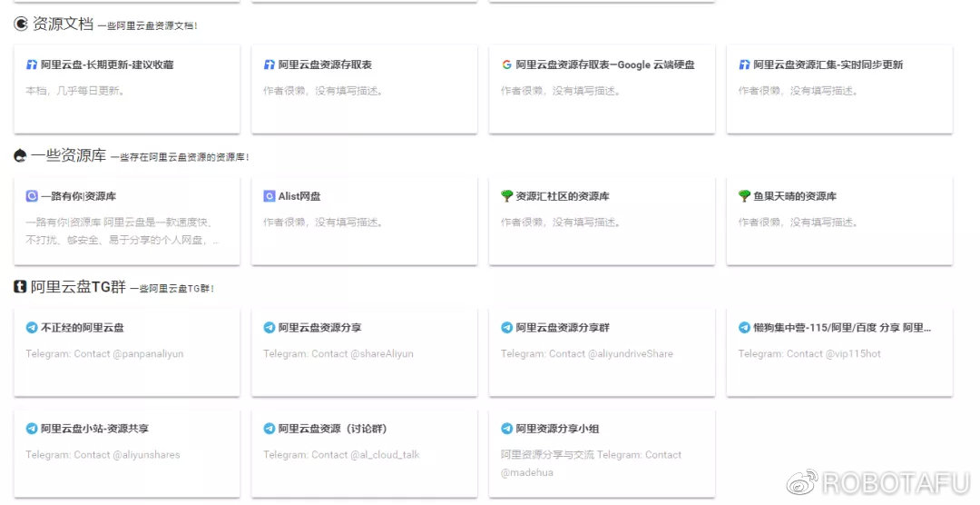The width and height of the screenshot is (980, 505).
Task: Click the Telegram icon of 阿里云盘小站-资源共享
Action: click(x=32, y=429)
